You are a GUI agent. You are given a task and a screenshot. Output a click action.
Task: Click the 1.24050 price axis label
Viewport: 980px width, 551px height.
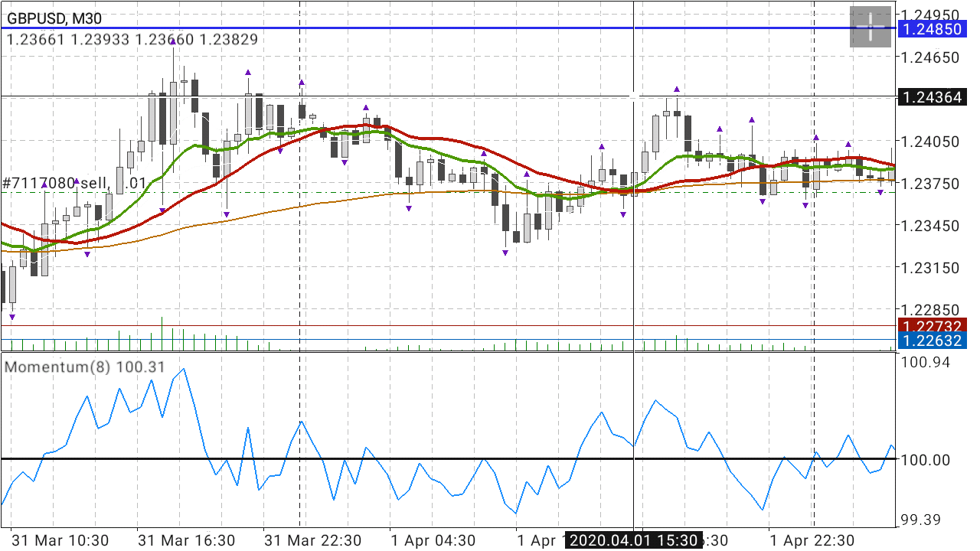coord(931,141)
